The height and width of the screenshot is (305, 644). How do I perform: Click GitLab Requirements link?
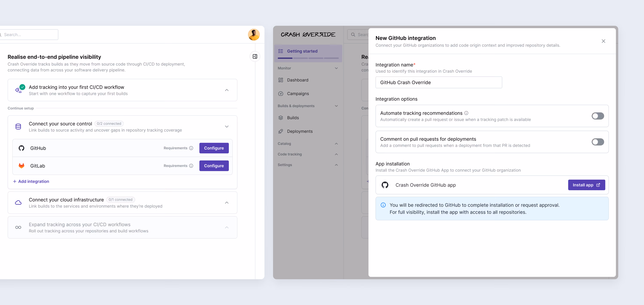click(x=176, y=166)
